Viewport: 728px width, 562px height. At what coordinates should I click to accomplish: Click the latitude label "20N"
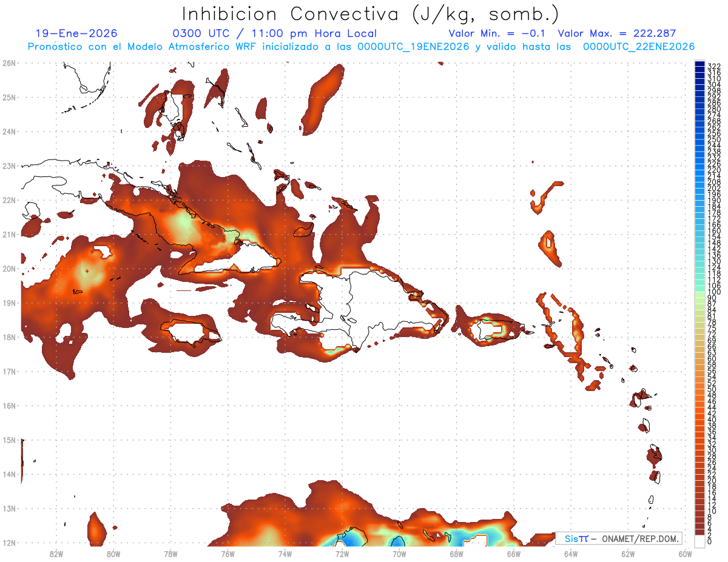pyautogui.click(x=8, y=269)
